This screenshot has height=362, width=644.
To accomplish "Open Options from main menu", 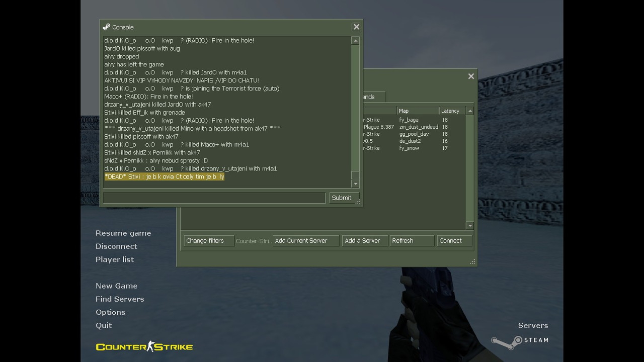I will pyautogui.click(x=110, y=312).
